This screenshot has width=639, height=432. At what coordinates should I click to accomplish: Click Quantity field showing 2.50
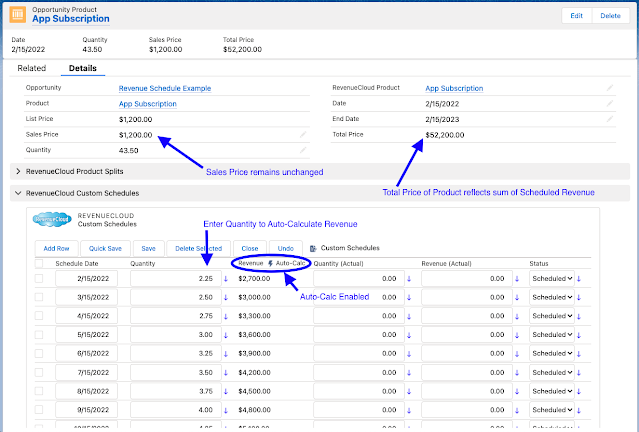click(x=176, y=298)
